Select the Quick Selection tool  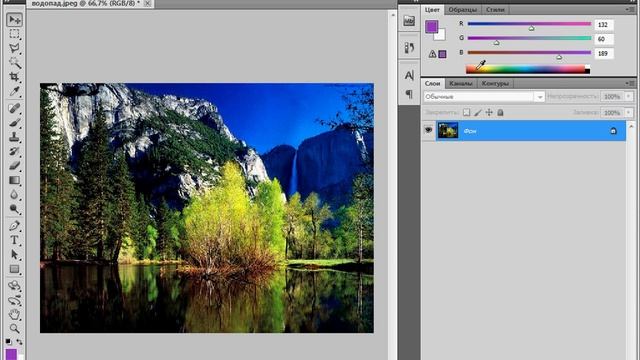click(14, 62)
